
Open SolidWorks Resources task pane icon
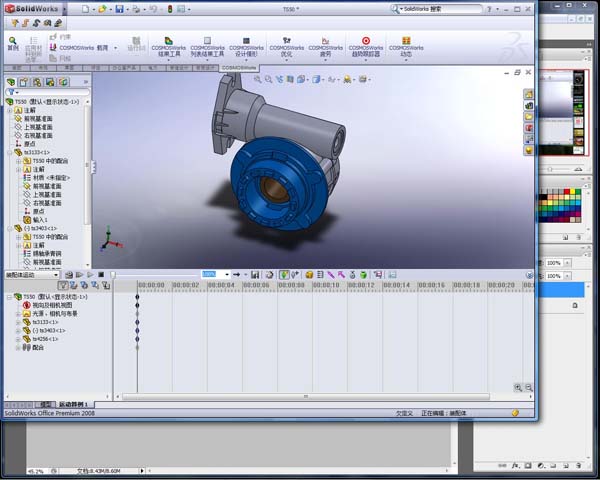[528, 94]
